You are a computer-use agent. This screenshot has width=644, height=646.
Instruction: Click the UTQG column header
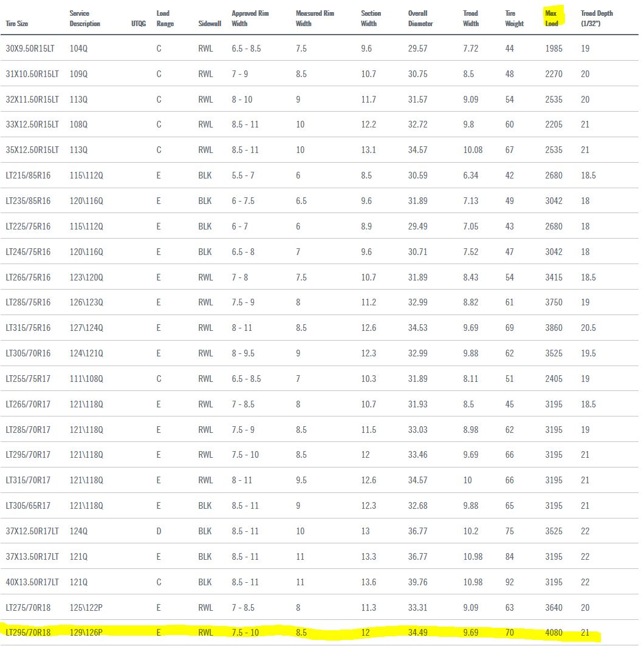(139, 24)
